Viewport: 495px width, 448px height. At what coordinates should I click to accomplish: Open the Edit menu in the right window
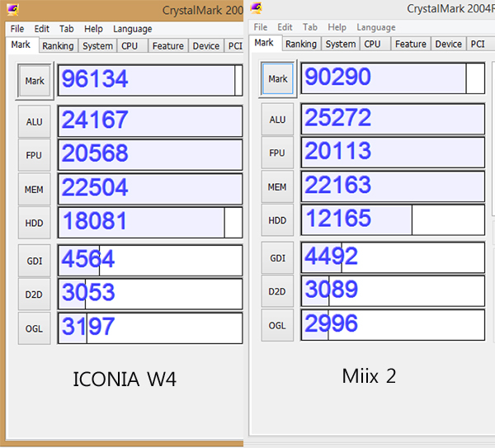coord(285,27)
